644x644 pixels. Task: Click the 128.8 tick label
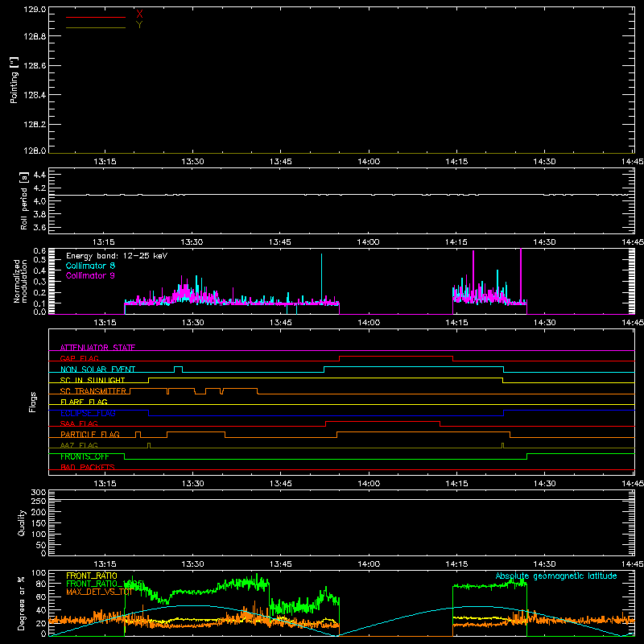point(35,36)
